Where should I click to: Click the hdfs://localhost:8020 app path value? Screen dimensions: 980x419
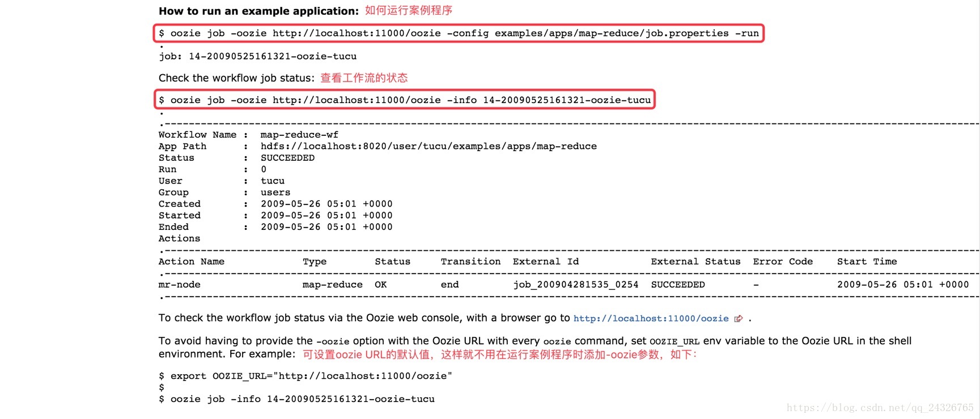click(x=429, y=146)
